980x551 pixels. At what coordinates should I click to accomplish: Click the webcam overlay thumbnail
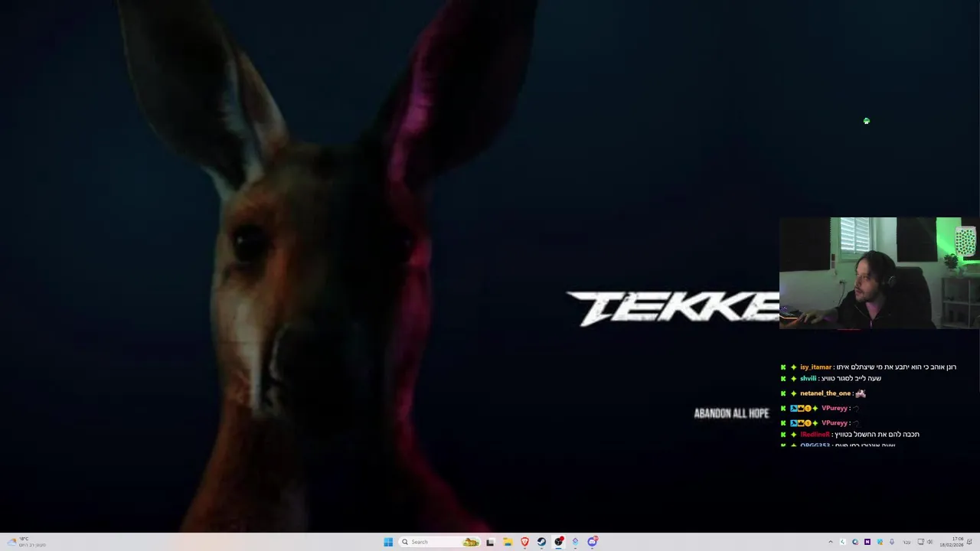(x=879, y=273)
